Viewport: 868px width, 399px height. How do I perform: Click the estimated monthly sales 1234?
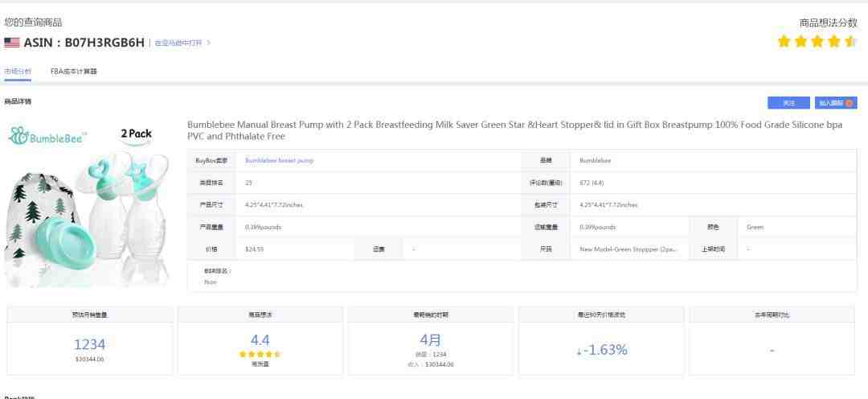pos(90,344)
